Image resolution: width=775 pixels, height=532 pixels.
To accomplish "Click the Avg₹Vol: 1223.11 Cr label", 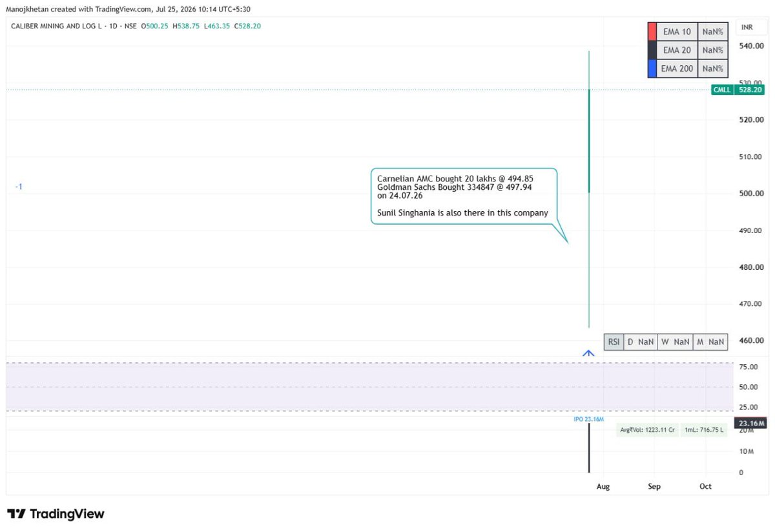I will click(648, 430).
